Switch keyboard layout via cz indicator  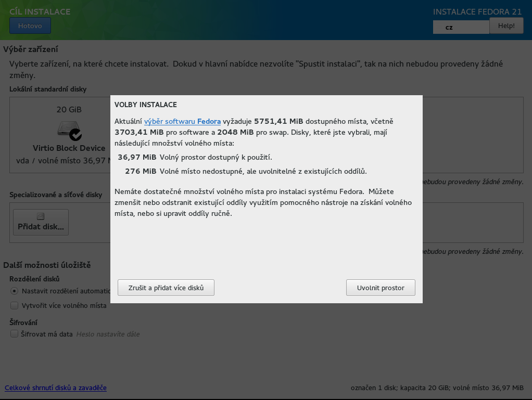460,27
